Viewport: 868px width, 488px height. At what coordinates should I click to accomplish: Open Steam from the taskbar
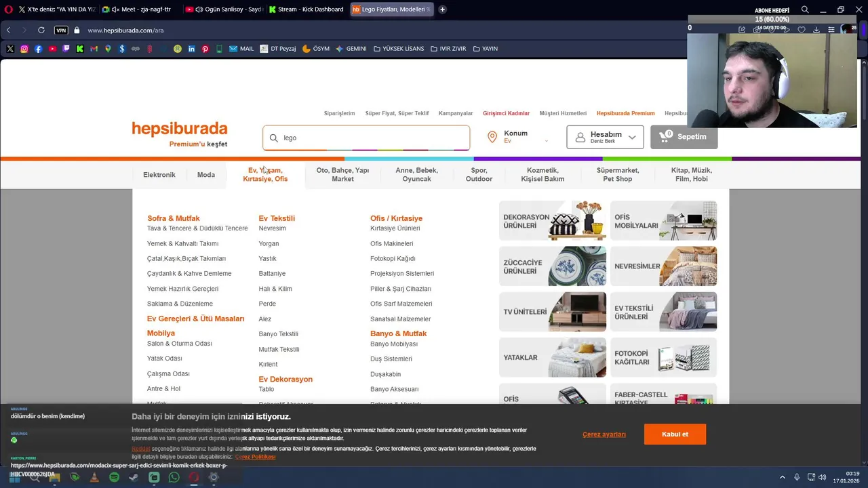coord(134,477)
